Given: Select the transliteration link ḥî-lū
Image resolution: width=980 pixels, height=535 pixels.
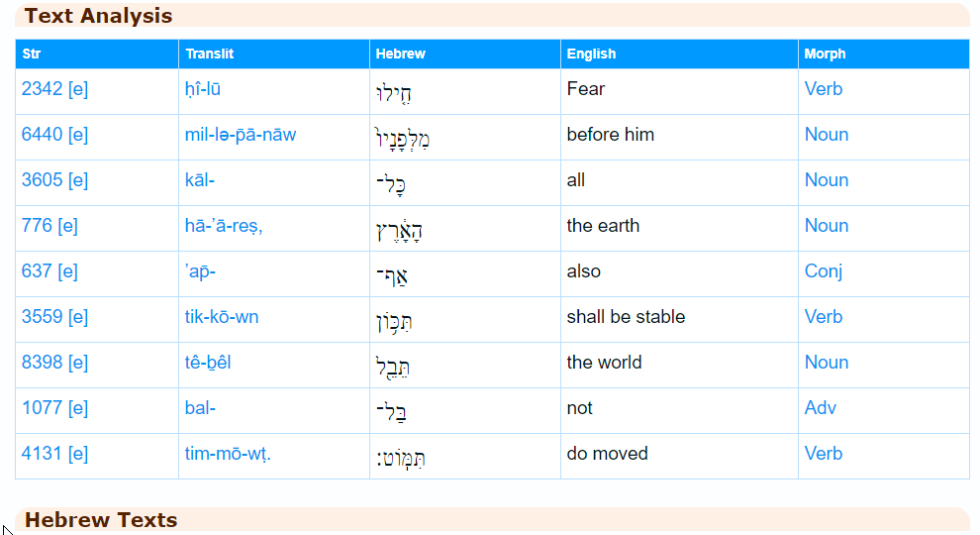Looking at the screenshot, I should pos(203,89).
